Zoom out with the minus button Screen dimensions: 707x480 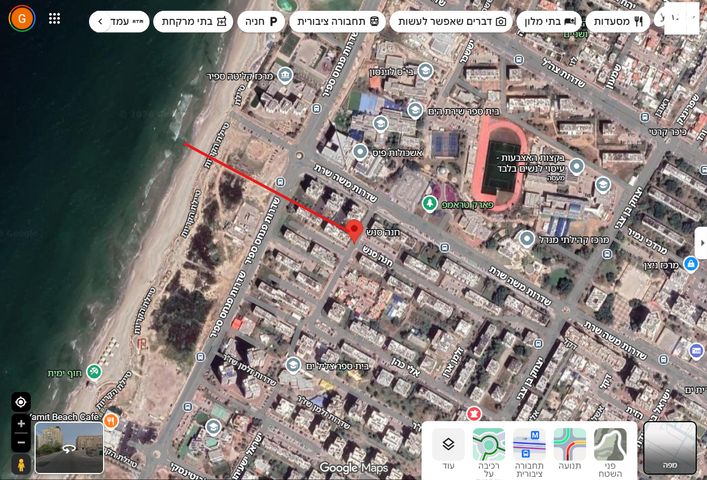pos(21,442)
